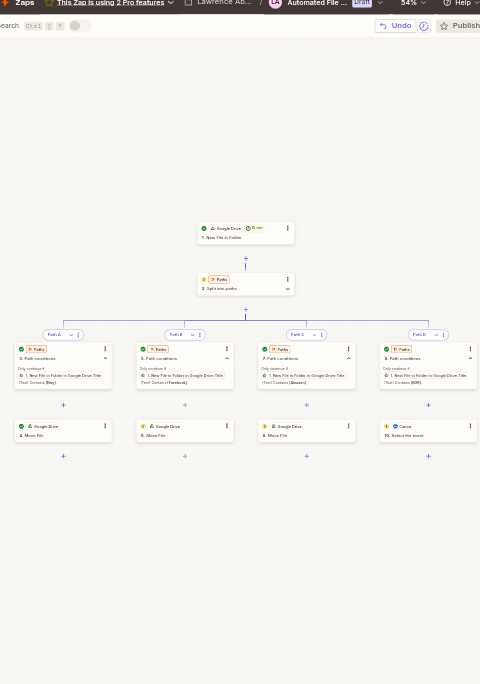This screenshot has height=684, width=480.
Task: Open Path D options three-dot icon
Action: [443, 335]
